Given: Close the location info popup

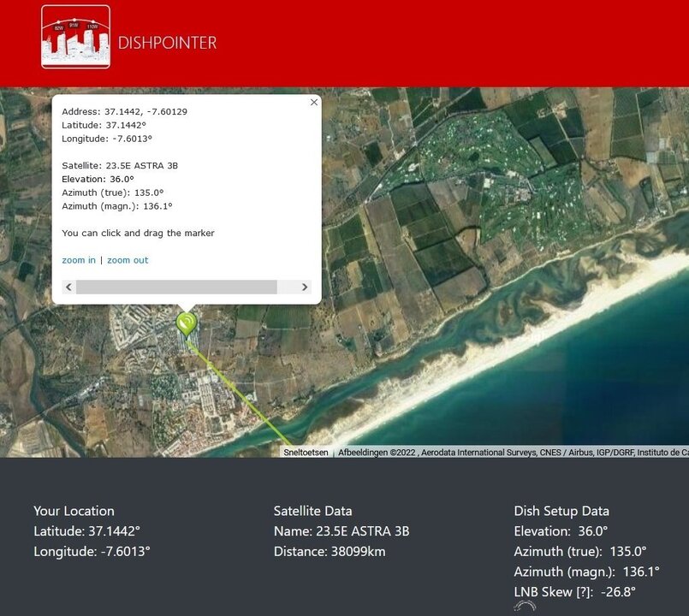Looking at the screenshot, I should (314, 102).
